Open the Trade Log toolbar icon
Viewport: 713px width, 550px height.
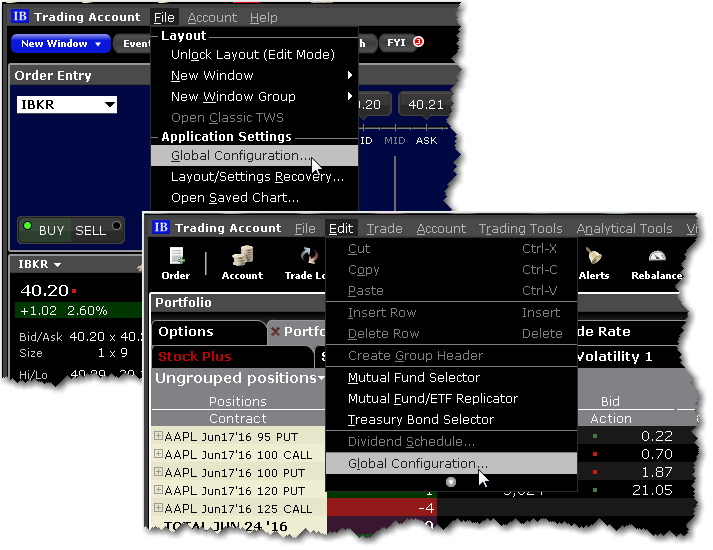[x=306, y=264]
